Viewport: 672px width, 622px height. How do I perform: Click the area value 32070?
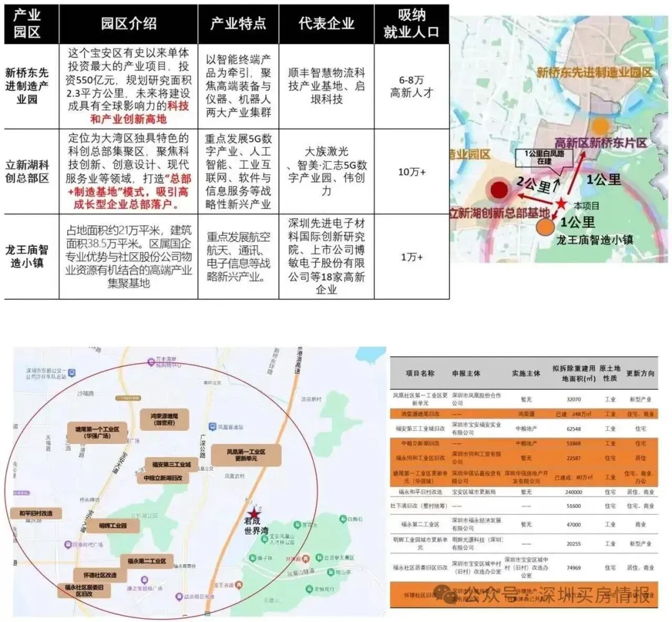(574, 399)
